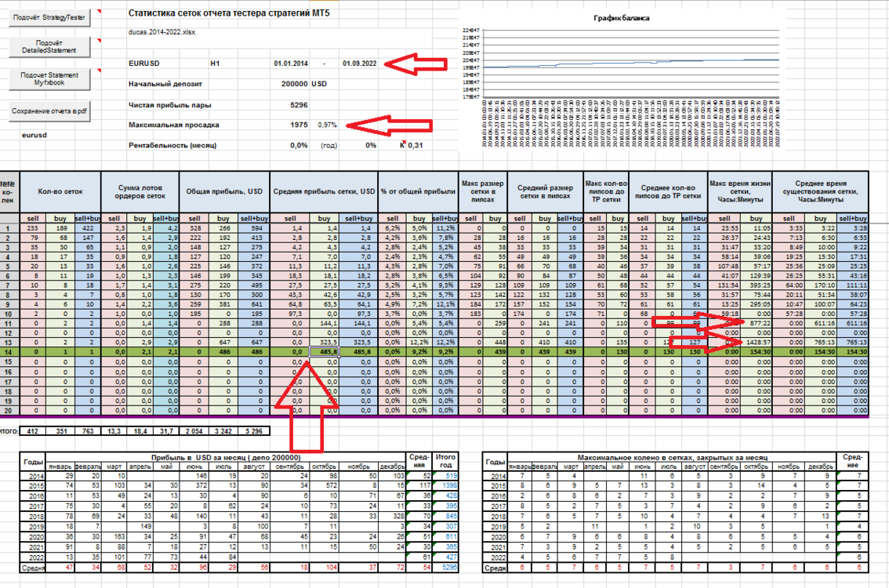Click the deposit value '200000'
This screenshot has height=588, width=889.
[294, 84]
